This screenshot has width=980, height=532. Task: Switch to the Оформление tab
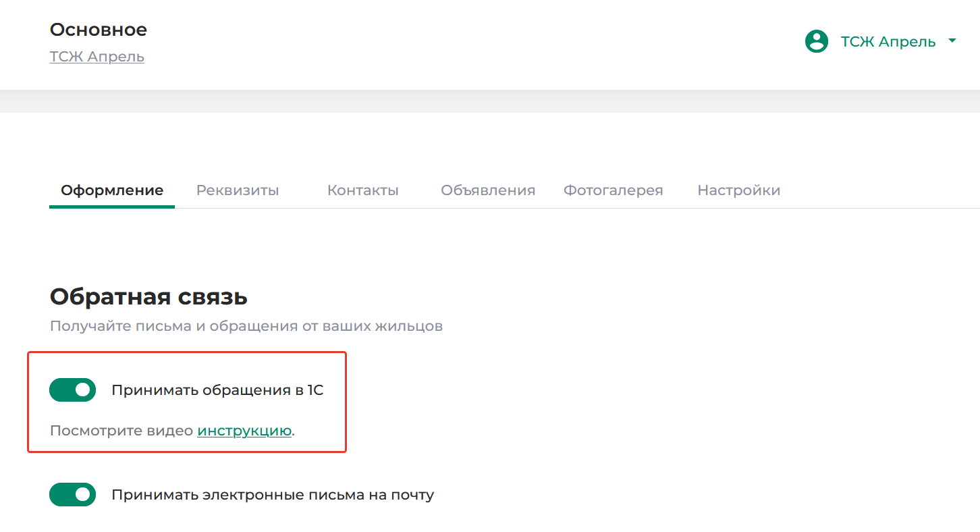pyautogui.click(x=112, y=190)
